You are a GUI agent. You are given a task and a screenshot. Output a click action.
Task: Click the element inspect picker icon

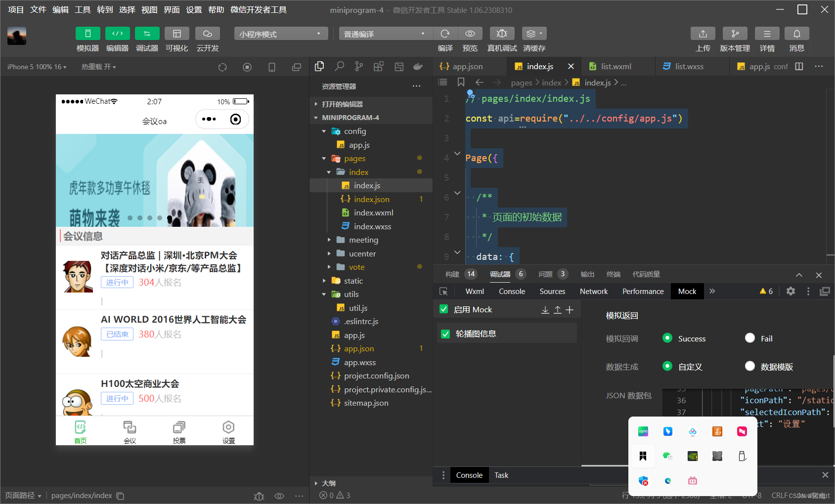443,291
